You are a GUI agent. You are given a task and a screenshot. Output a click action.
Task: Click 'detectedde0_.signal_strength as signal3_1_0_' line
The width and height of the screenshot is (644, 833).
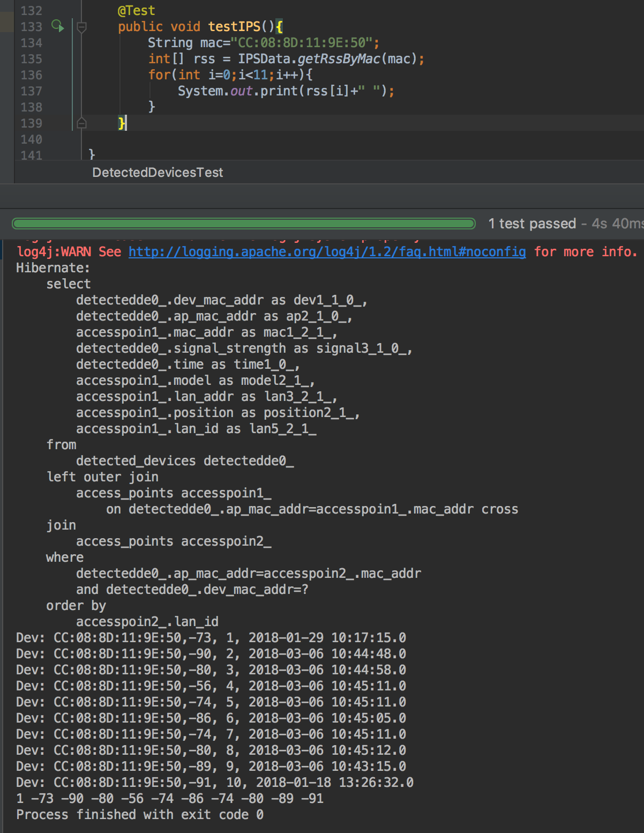point(244,348)
